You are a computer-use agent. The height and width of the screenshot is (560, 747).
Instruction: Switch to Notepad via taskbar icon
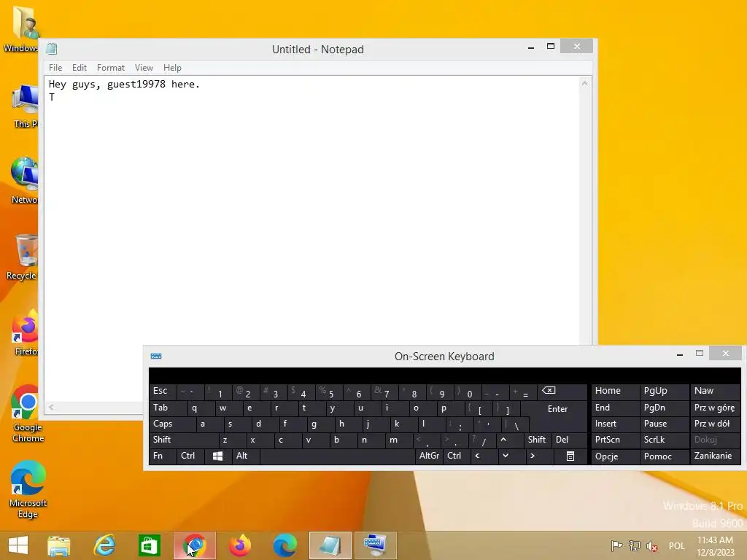click(330, 545)
